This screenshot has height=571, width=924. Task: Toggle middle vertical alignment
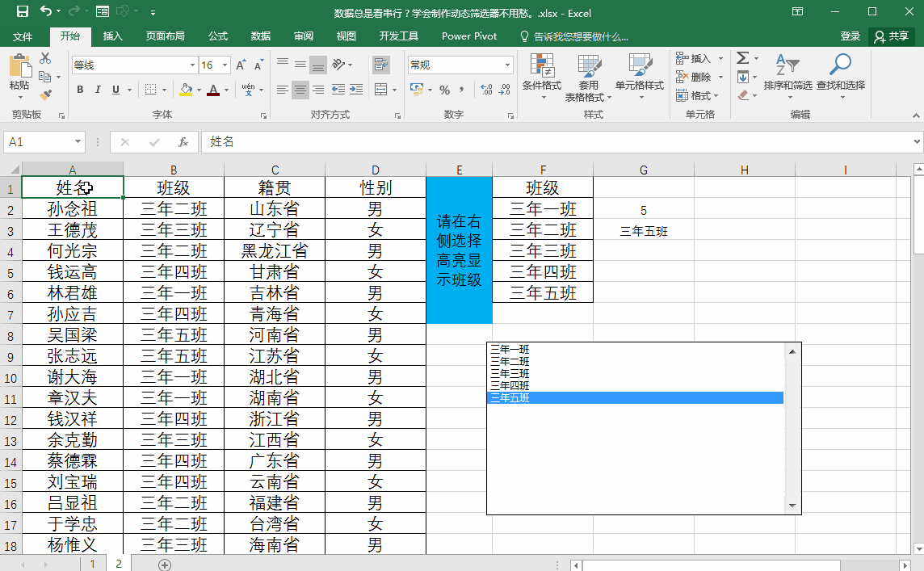point(300,65)
